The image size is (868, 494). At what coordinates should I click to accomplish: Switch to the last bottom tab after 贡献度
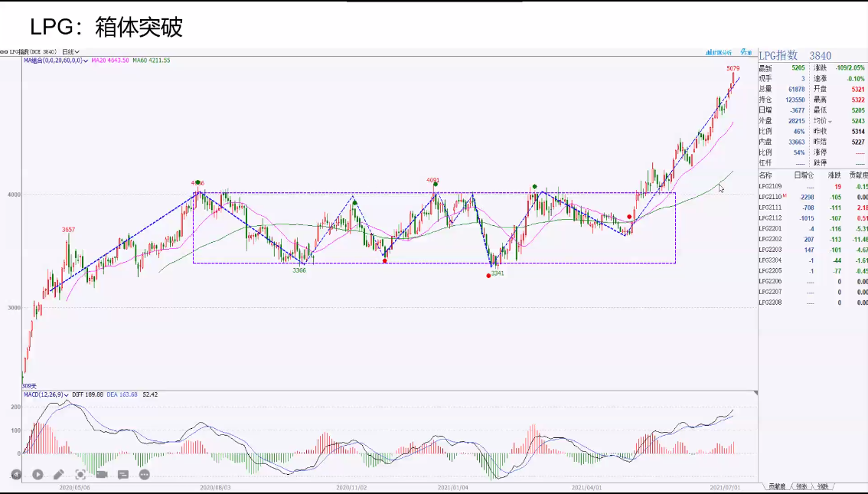pos(823,487)
